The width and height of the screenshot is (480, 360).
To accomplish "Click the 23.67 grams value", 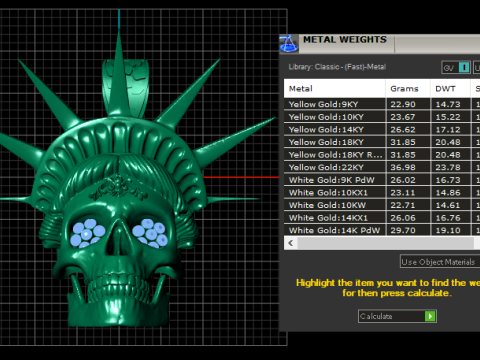I will [403, 117].
